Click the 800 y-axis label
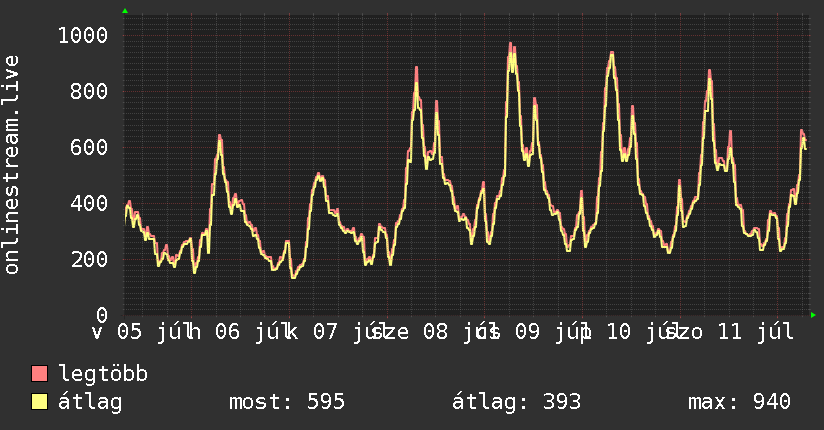This screenshot has height=430, width=824. [89, 91]
